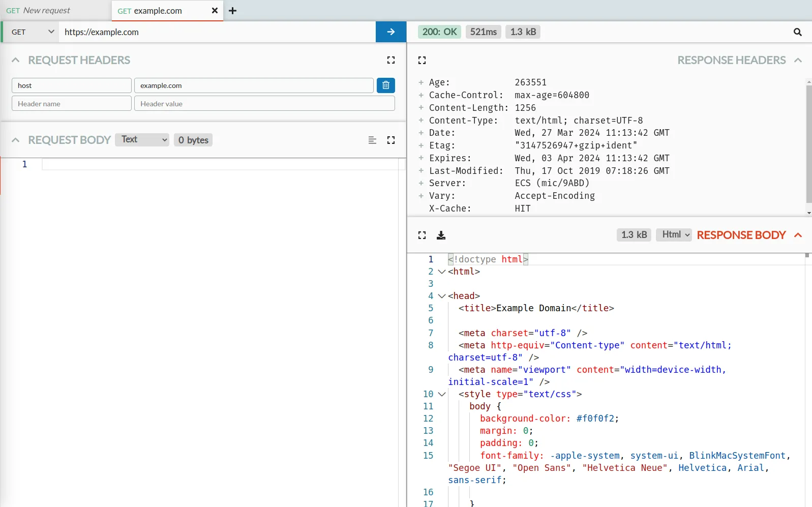This screenshot has height=507, width=812.
Task: Click the 0 bytes request body badge
Action: tap(193, 140)
